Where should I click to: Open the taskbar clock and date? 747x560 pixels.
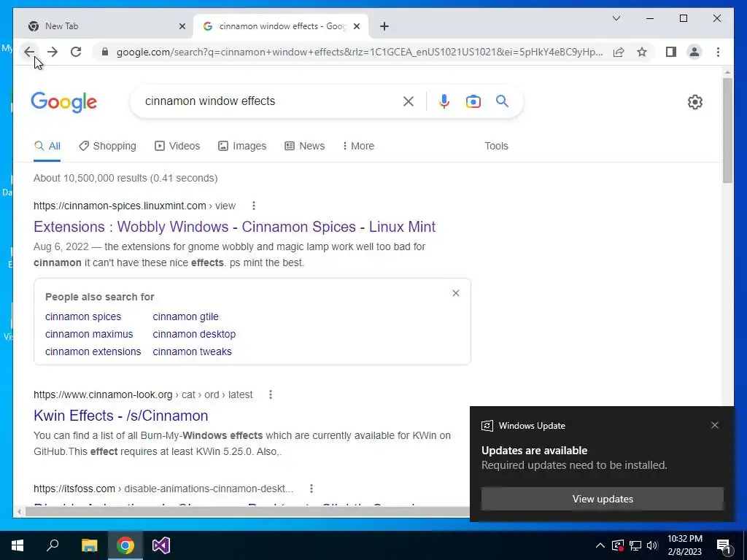[685, 545]
